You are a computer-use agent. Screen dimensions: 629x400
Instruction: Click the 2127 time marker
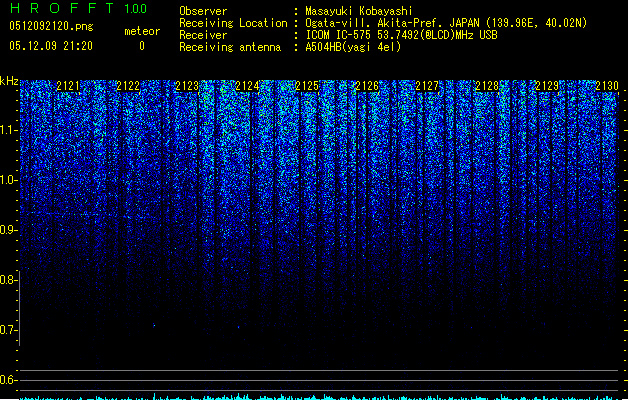tap(427, 86)
